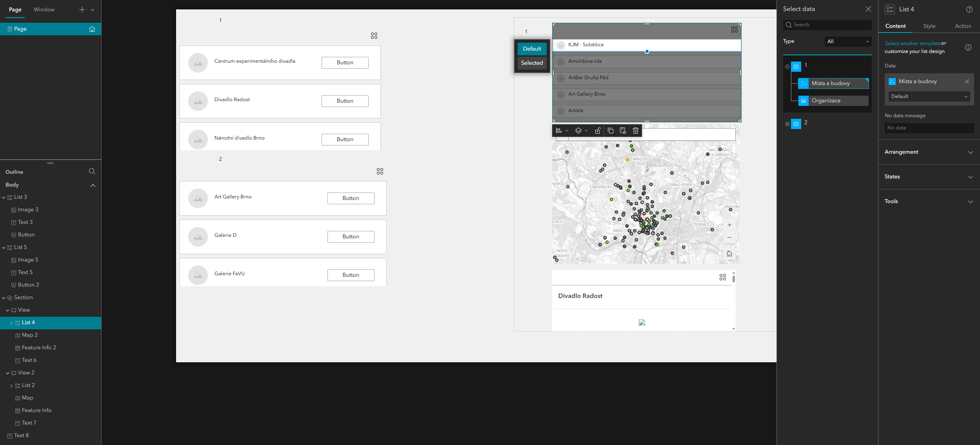Open search in the Outline panel
The image size is (980, 445).
click(91, 171)
